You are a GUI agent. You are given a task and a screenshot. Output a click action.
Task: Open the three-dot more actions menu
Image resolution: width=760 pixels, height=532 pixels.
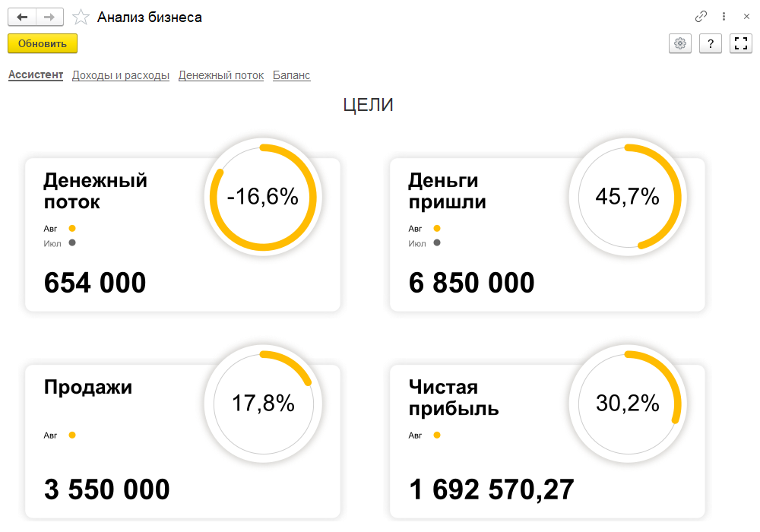724,17
